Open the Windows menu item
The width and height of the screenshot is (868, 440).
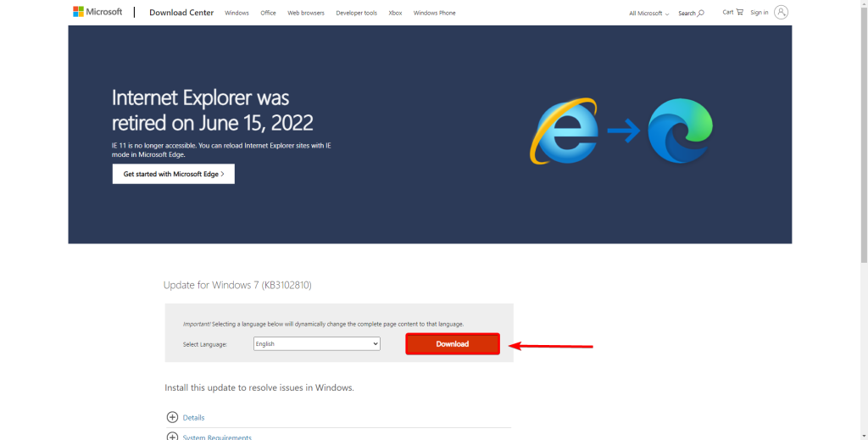coord(236,13)
